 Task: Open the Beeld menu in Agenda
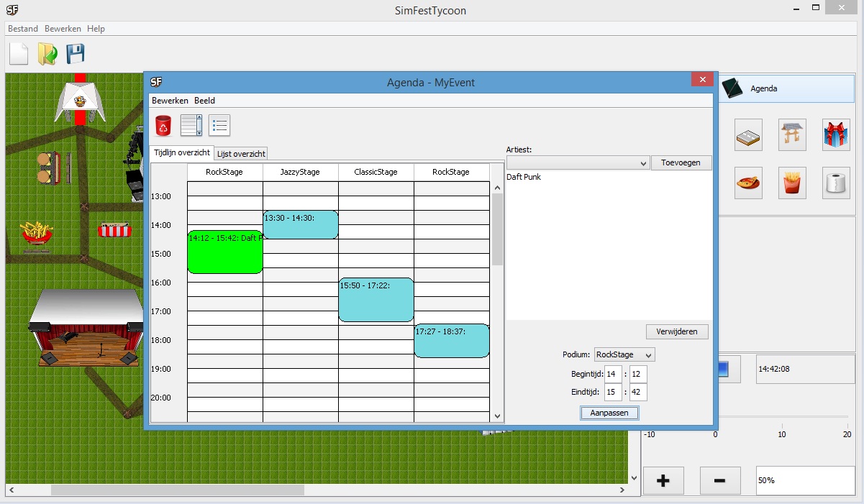point(204,101)
